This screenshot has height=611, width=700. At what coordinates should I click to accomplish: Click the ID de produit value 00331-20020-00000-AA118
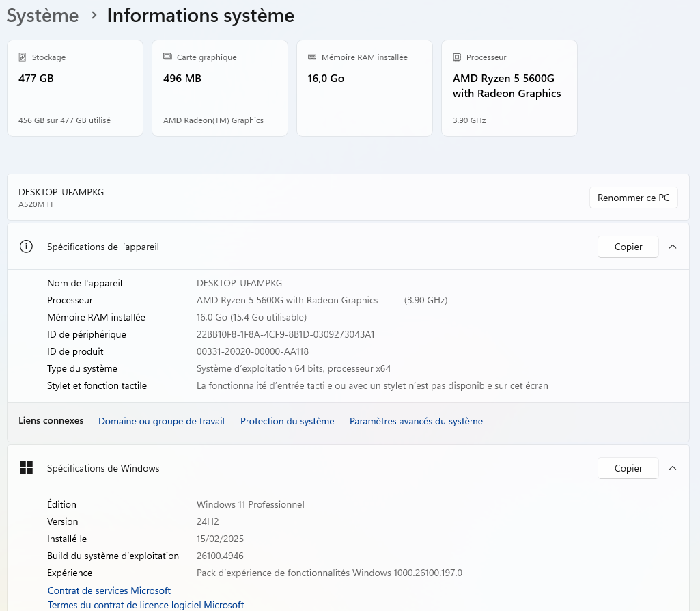point(252,351)
